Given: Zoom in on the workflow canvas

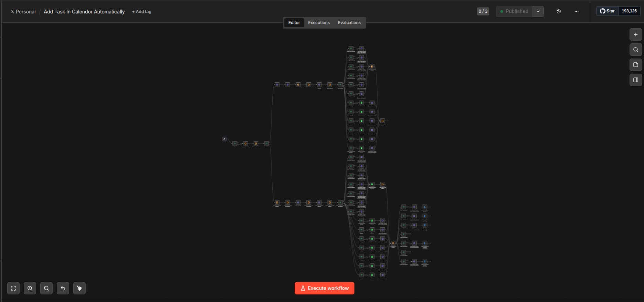Looking at the screenshot, I should coord(30,288).
